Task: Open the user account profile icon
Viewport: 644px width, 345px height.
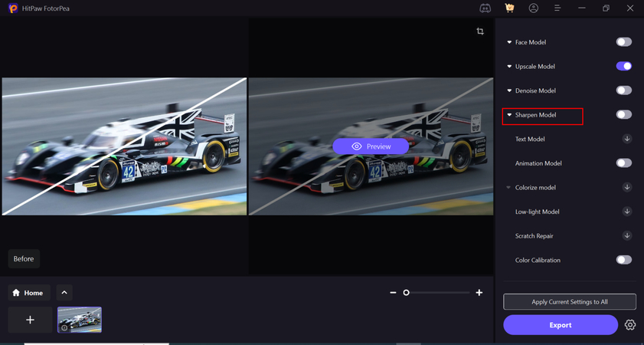Action: point(534,8)
